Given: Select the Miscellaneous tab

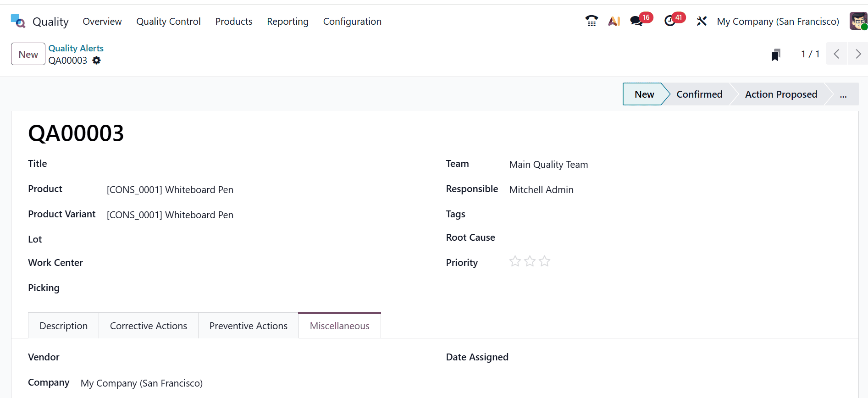Looking at the screenshot, I should click(340, 326).
